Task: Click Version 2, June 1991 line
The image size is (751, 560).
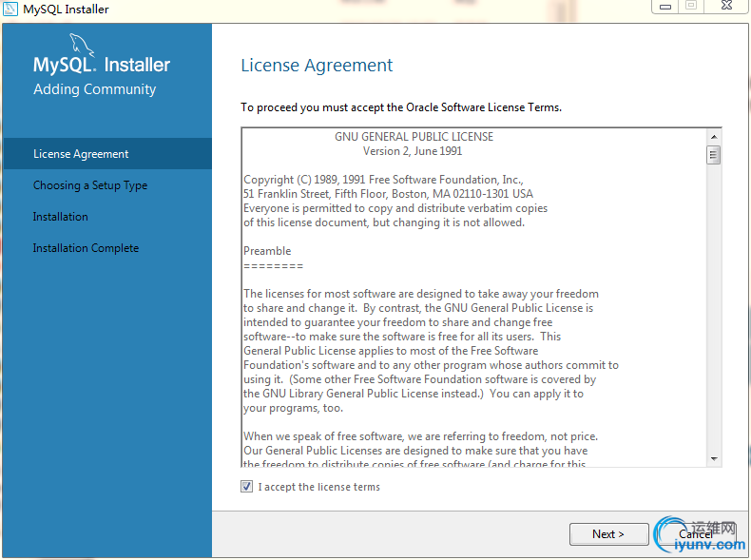Action: pos(413,151)
